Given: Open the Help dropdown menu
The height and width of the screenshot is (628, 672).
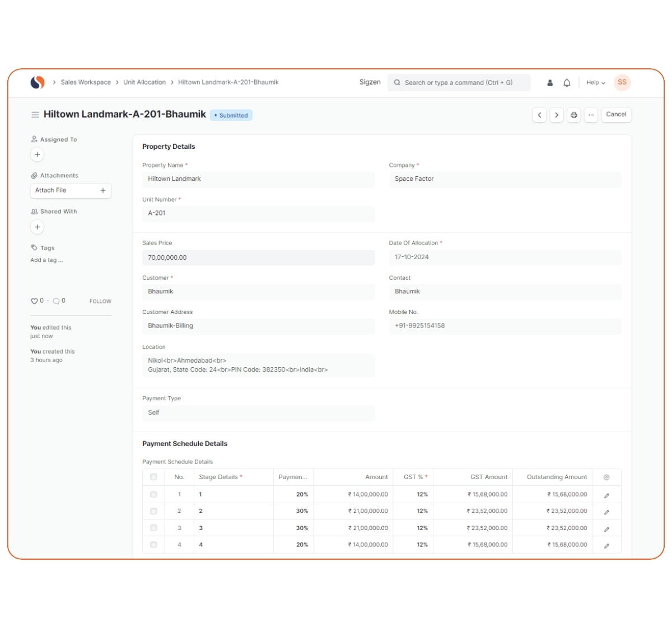Looking at the screenshot, I should point(596,83).
